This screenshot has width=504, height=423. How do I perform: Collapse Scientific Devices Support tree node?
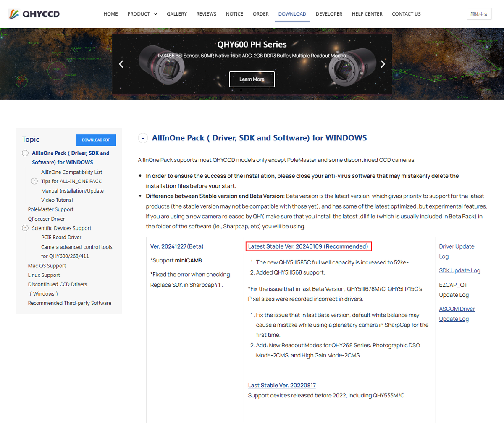tap(25, 228)
